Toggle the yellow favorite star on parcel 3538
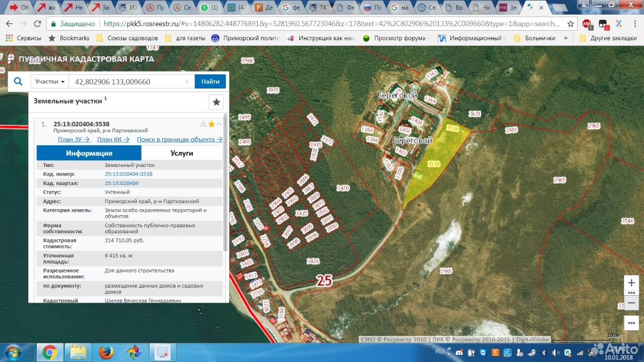The image size is (644, 362). point(211,124)
